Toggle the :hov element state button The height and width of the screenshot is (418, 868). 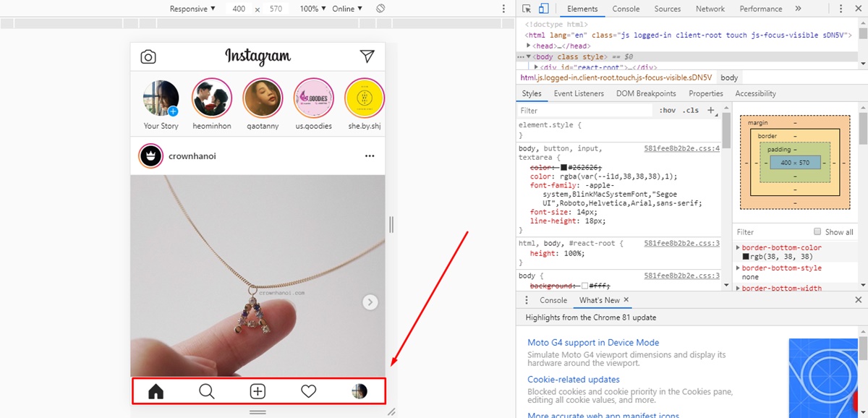point(667,111)
